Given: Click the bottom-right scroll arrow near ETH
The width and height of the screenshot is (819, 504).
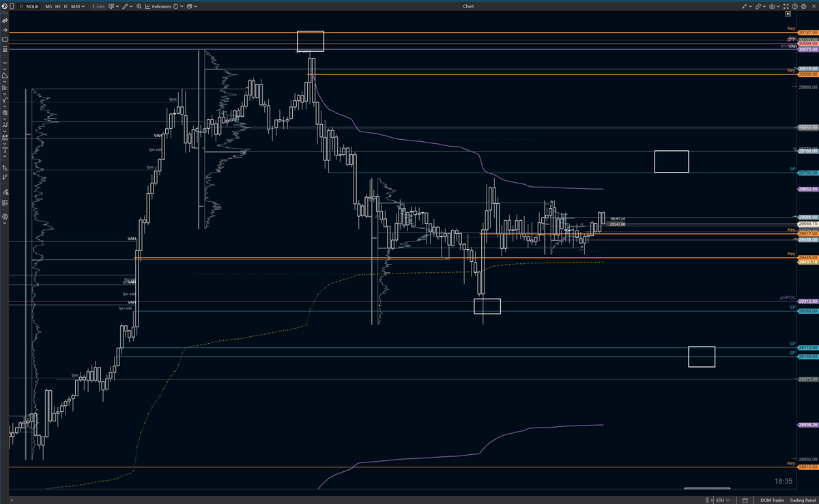Looking at the screenshot, I should point(712,500).
